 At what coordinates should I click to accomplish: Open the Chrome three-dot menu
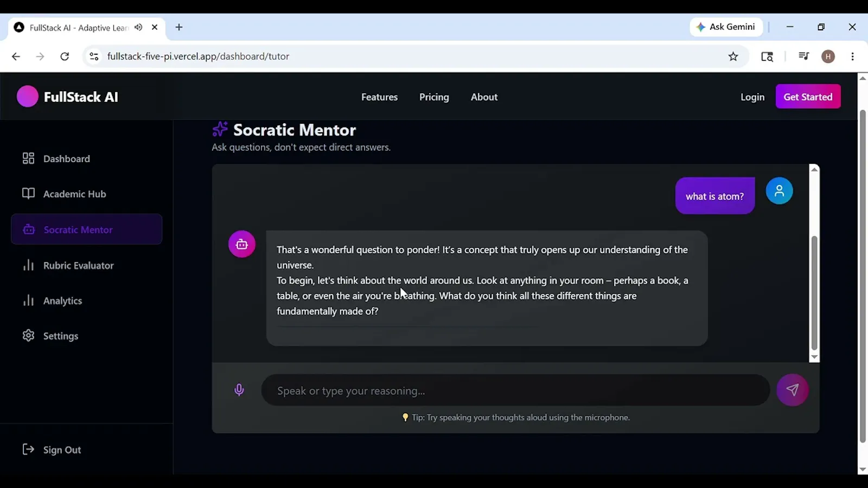pos(853,56)
